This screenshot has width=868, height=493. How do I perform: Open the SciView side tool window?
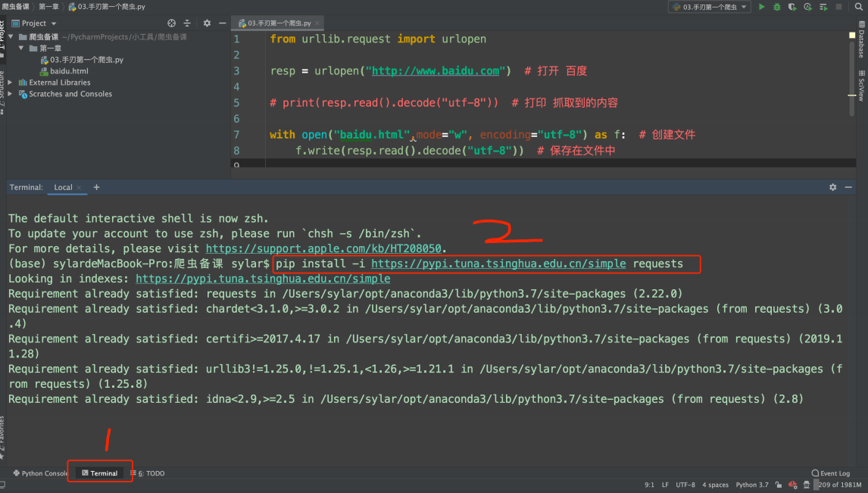click(862, 86)
